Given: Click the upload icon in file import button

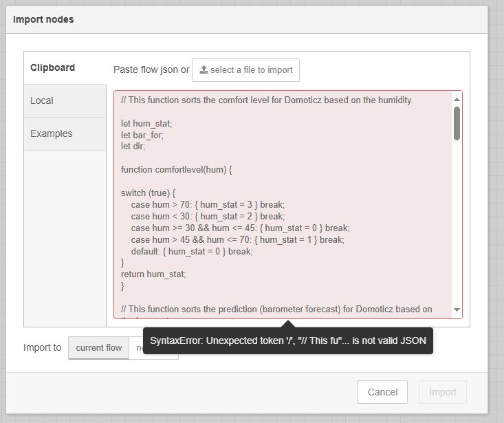Looking at the screenshot, I should pyautogui.click(x=204, y=69).
